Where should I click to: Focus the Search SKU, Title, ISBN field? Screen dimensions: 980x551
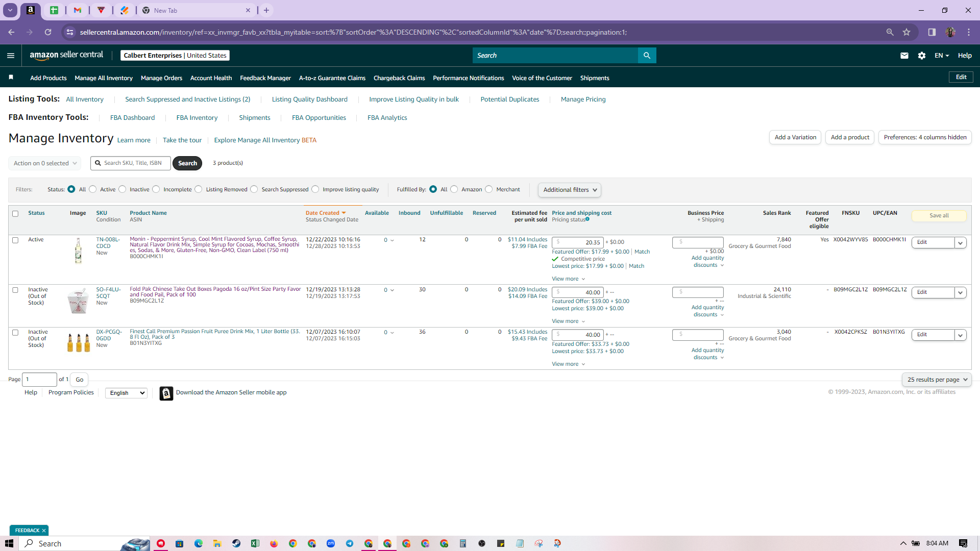click(x=131, y=163)
